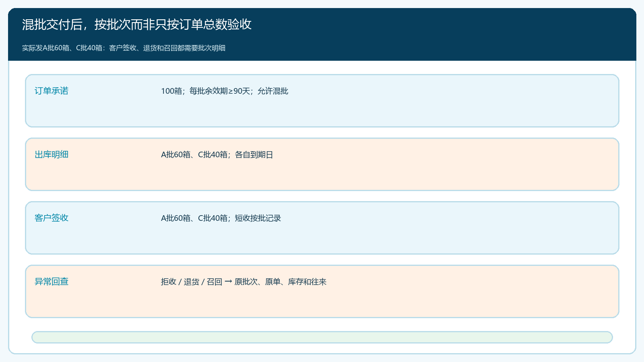Select the 异常回查 label

pyautogui.click(x=52, y=282)
